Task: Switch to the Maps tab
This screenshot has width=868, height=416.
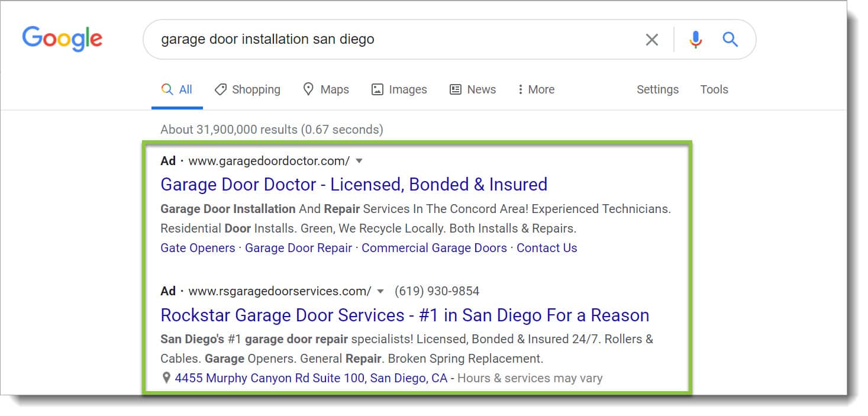Action: (326, 89)
